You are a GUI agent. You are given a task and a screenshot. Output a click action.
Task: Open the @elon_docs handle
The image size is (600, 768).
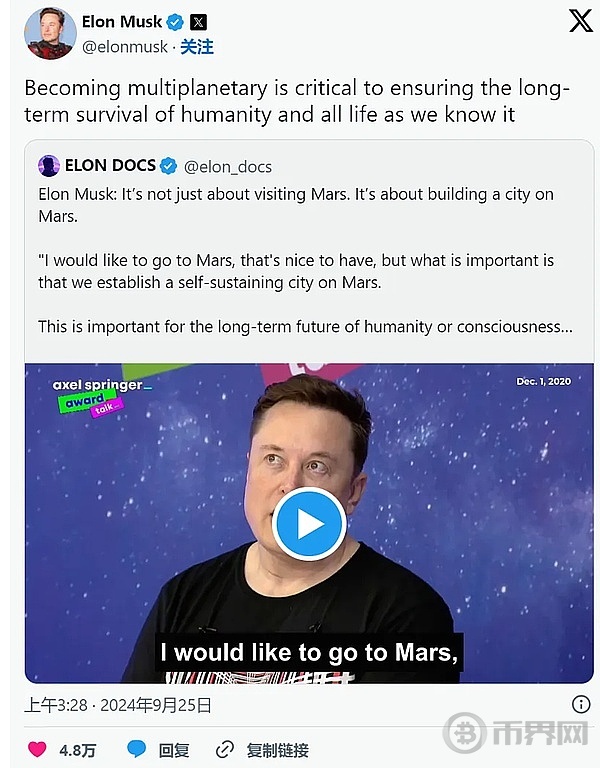tap(228, 167)
